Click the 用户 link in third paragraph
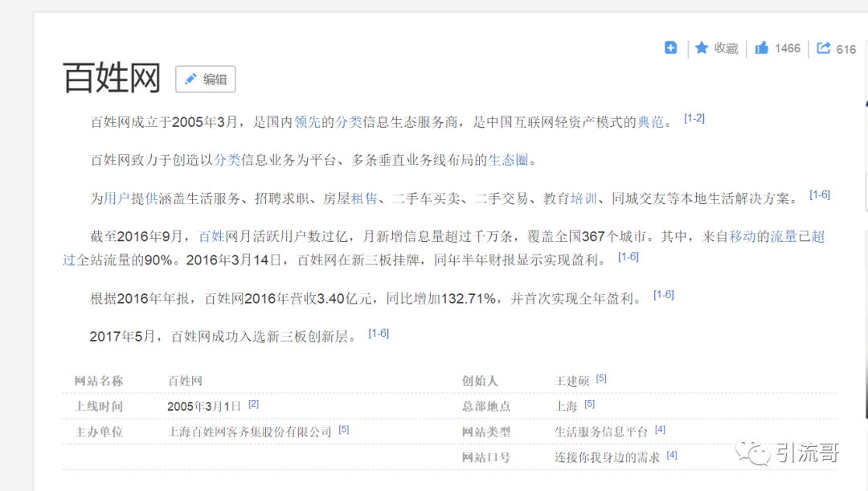The height and width of the screenshot is (491, 868). [117, 198]
